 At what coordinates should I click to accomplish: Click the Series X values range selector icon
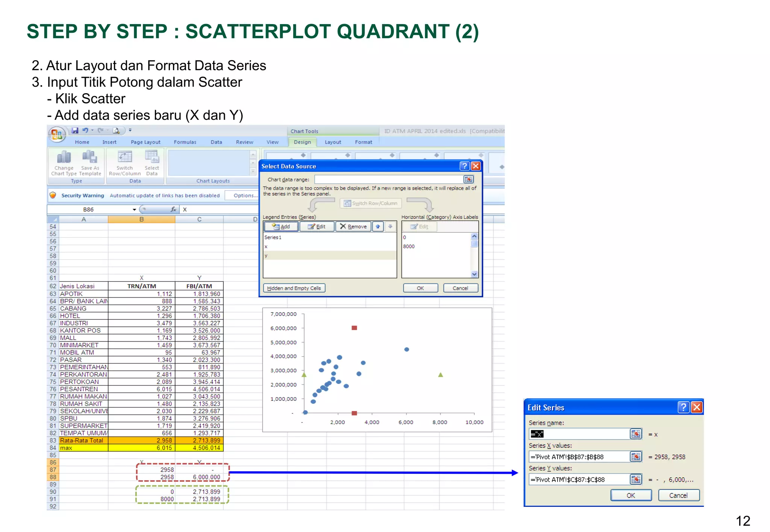(636, 456)
